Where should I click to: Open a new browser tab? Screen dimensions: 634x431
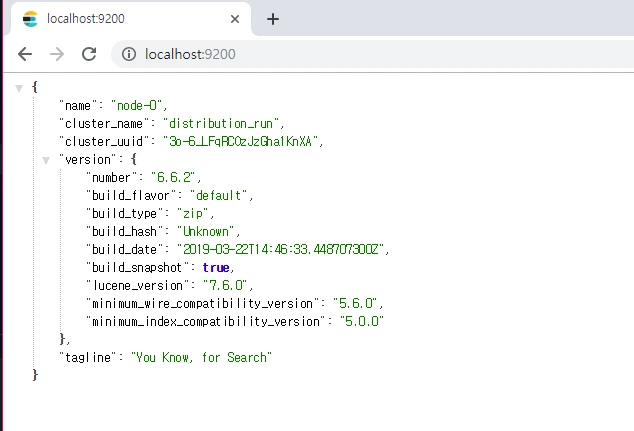pos(273,19)
